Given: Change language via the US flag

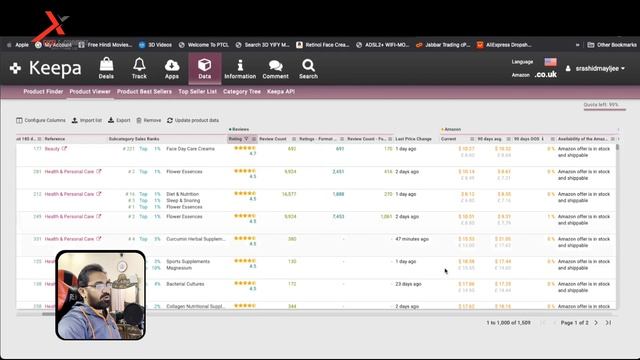Looking at the screenshot, I should [x=550, y=62].
